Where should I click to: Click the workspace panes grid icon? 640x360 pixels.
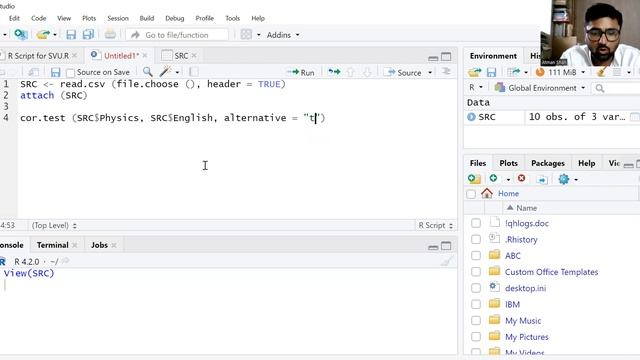tap(246, 35)
